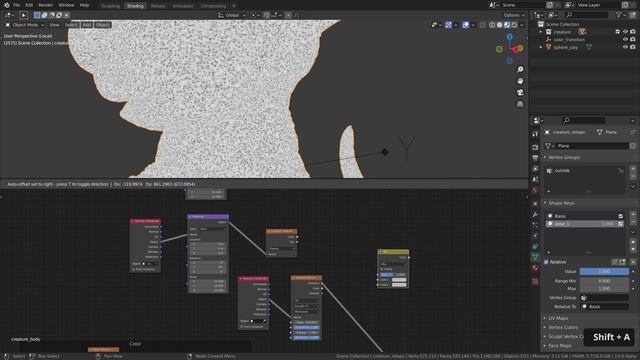This screenshot has width=640, height=360.
Task: Open the World properties tab icon
Action: (535, 190)
